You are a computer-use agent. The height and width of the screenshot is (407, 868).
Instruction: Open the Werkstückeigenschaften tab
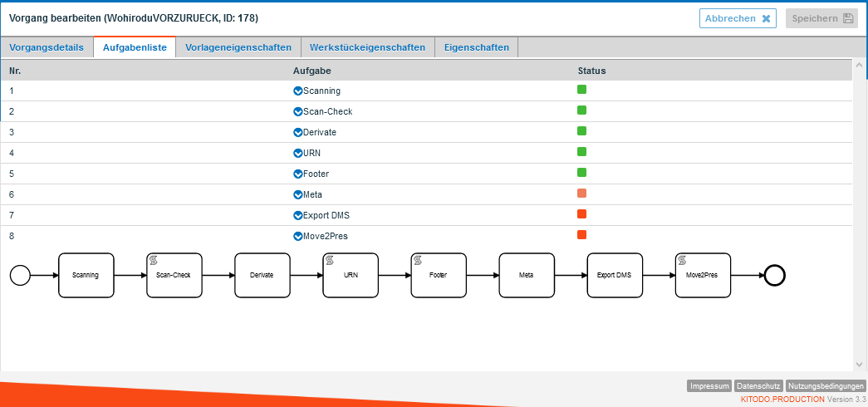[x=367, y=47]
